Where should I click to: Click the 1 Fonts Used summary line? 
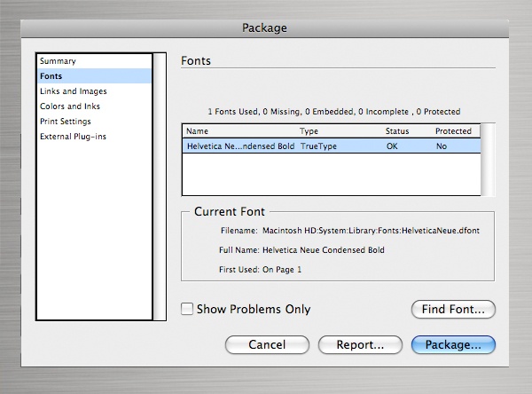coord(334,112)
